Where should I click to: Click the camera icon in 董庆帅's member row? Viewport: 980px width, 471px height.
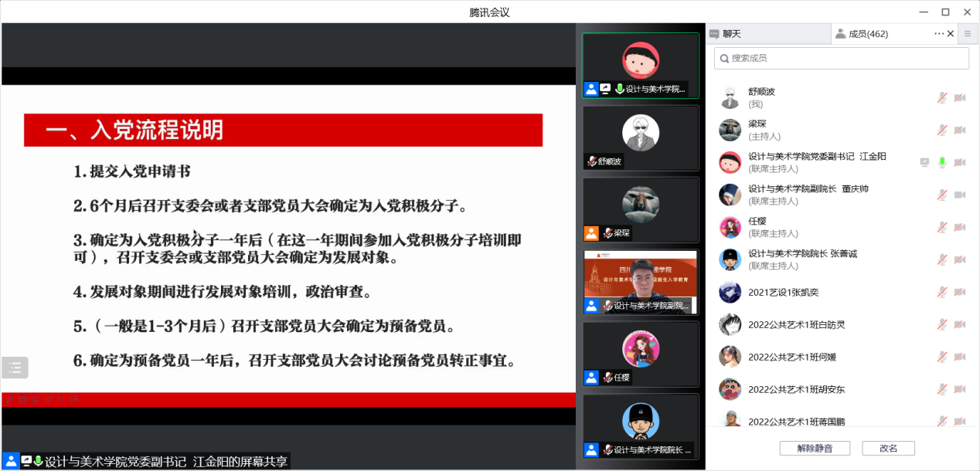tap(960, 195)
